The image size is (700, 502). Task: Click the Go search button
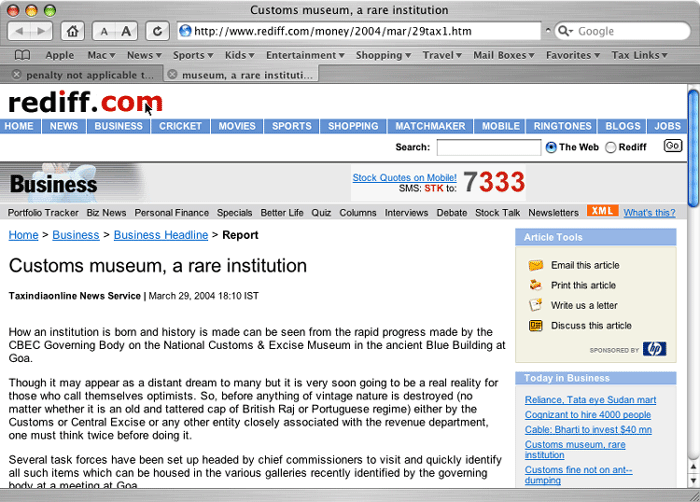(673, 146)
